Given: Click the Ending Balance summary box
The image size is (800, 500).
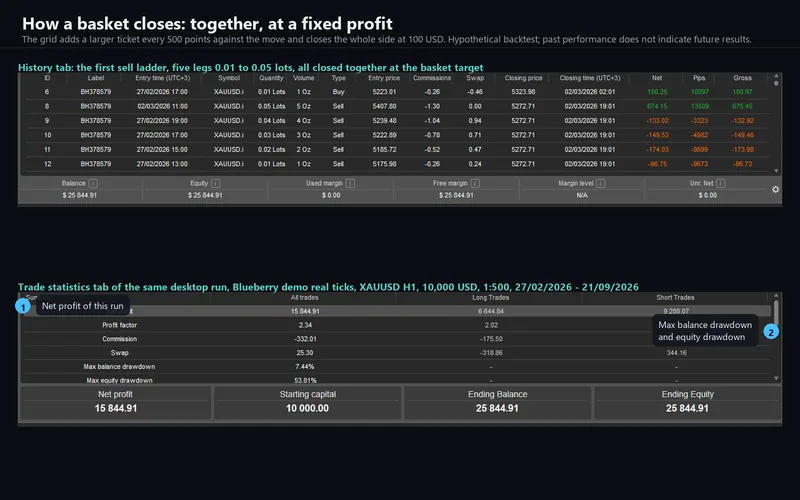Looking at the screenshot, I should point(497,403).
